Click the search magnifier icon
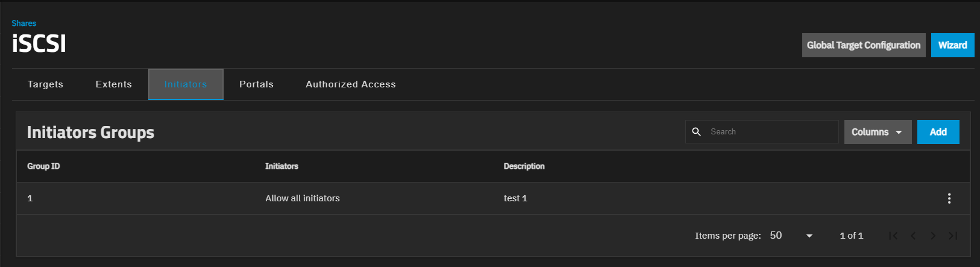Image resolution: width=980 pixels, height=267 pixels. 696,132
